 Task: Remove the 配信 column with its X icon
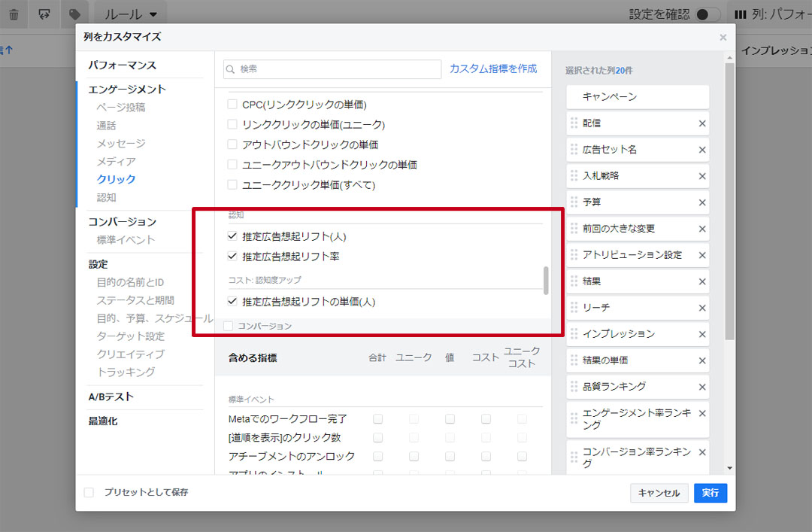[702, 123]
